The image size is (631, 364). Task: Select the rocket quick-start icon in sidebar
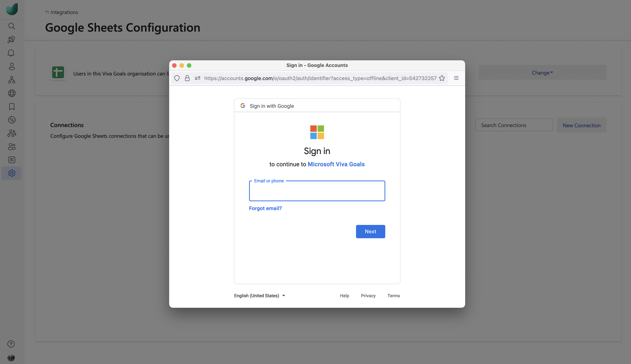(x=11, y=40)
